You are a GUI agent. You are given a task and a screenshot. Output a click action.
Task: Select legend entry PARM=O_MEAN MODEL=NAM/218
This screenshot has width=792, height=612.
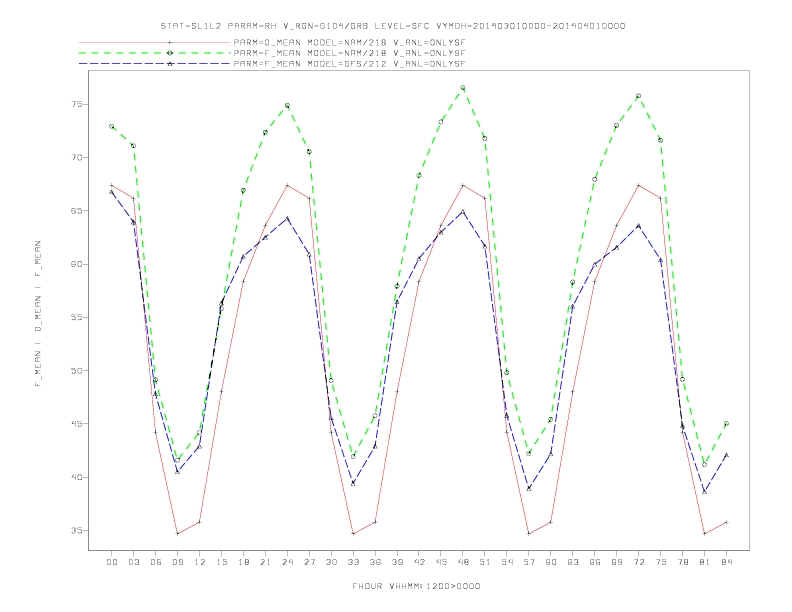pos(349,42)
